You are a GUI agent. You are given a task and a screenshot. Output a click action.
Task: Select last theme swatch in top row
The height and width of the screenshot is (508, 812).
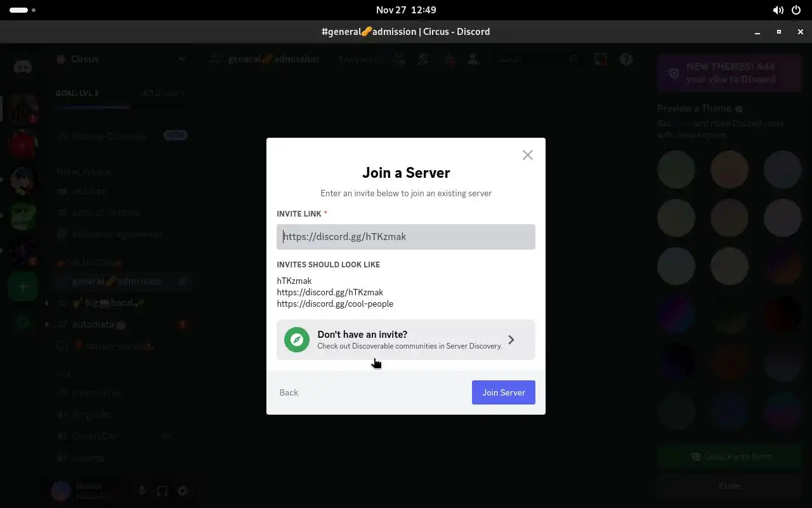tap(783, 169)
